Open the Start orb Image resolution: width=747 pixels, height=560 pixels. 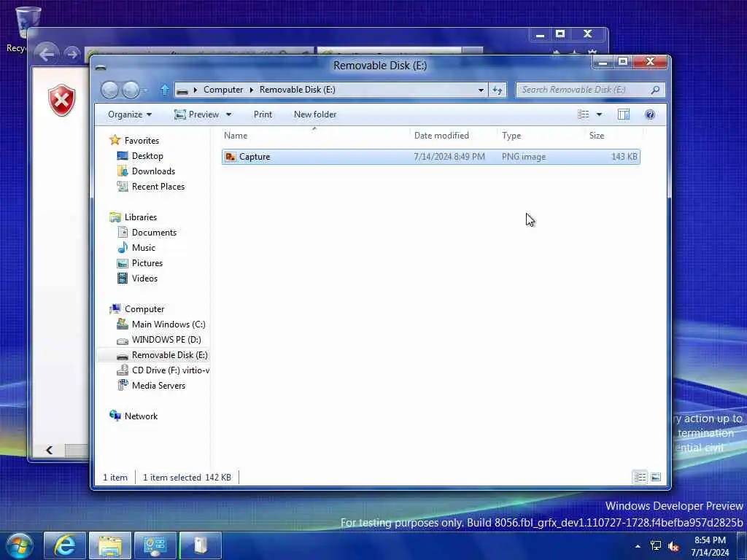pyautogui.click(x=20, y=545)
